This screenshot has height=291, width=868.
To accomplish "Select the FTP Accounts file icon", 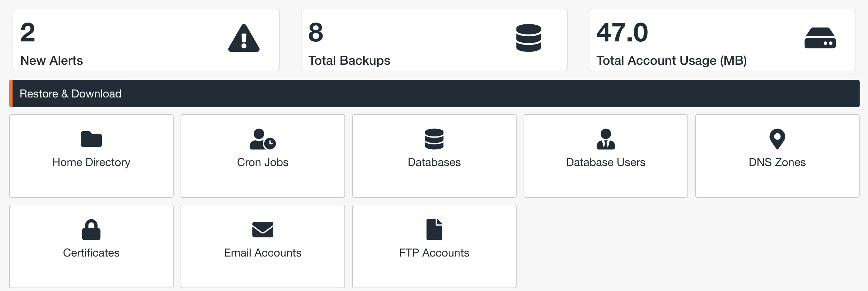I will [434, 230].
